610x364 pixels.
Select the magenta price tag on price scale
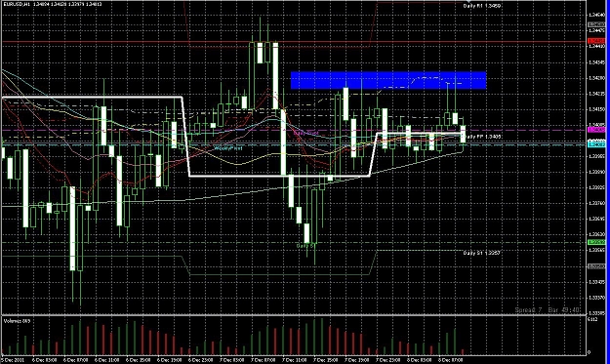coord(596,130)
